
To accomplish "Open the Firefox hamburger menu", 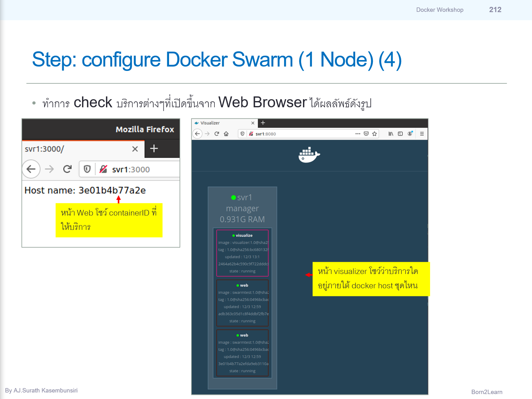I will click(422, 134).
